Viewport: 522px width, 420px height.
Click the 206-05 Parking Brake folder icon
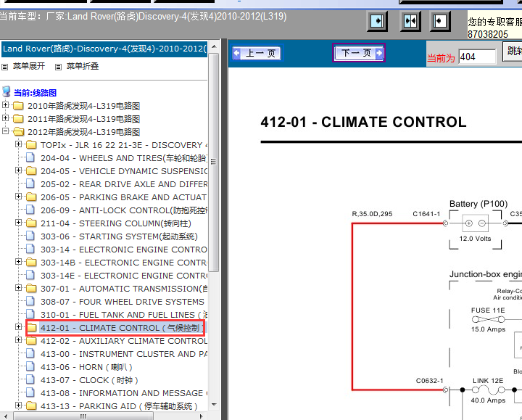31,197
